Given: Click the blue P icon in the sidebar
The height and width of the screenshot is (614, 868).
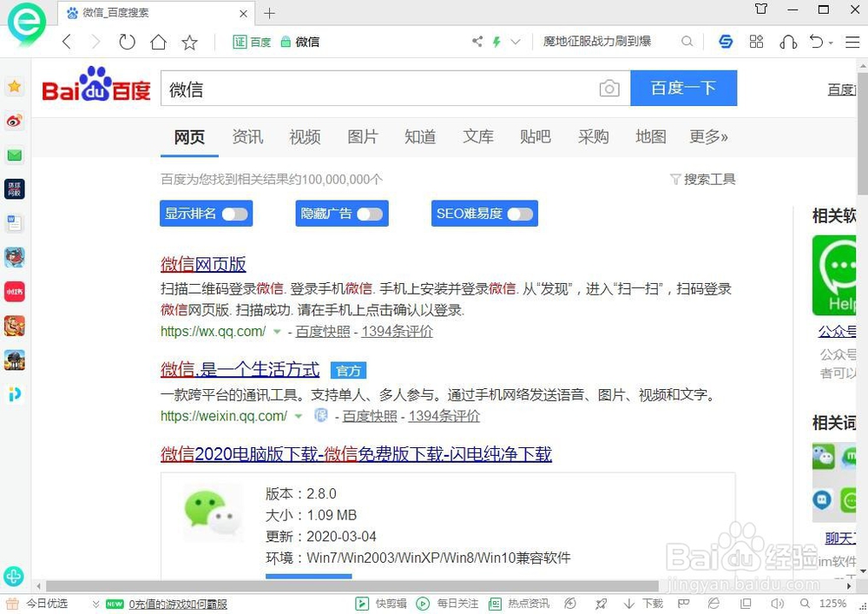Looking at the screenshot, I should pos(15,394).
